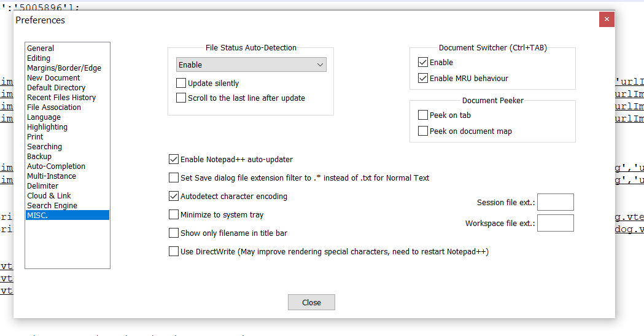The image size is (644, 336).
Task: Enable Peek on tab option
Action: coord(422,115)
